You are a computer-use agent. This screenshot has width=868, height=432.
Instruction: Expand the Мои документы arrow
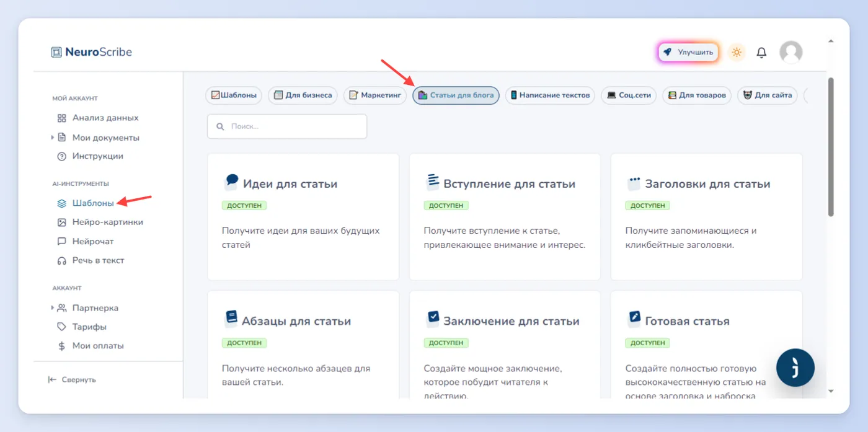pyautogui.click(x=53, y=138)
